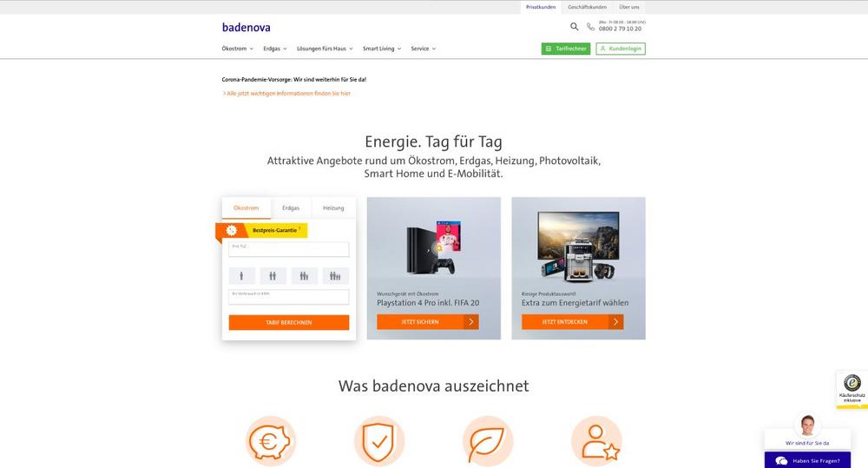Screen dimensions: 868x468
Task: Select the single-person household icon
Action: [x=241, y=276]
